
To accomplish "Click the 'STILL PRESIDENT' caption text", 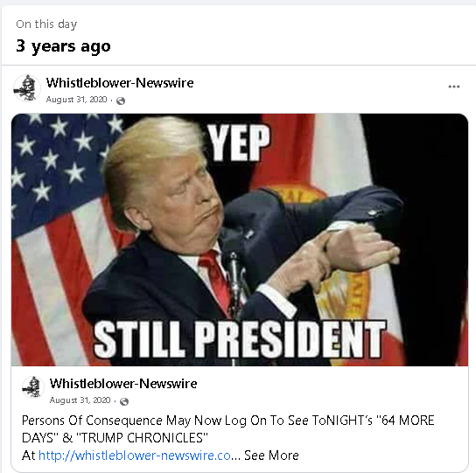I will click(x=240, y=339).
